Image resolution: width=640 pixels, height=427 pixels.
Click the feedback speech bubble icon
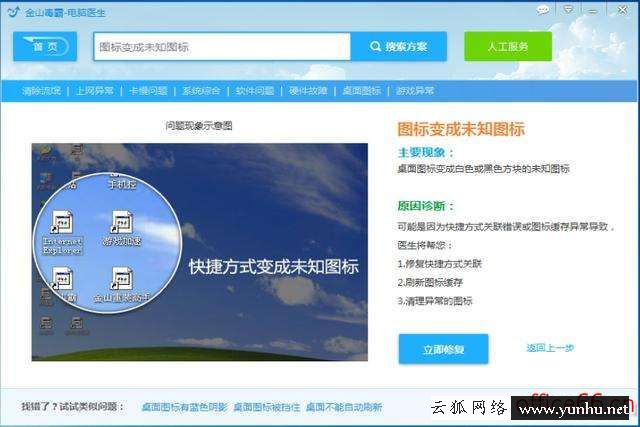click(543, 10)
